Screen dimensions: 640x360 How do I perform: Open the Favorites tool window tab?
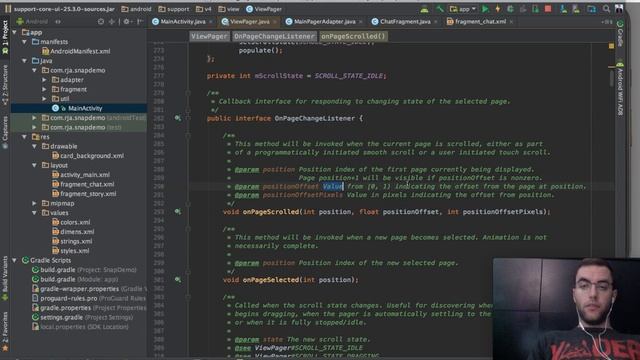point(5,331)
